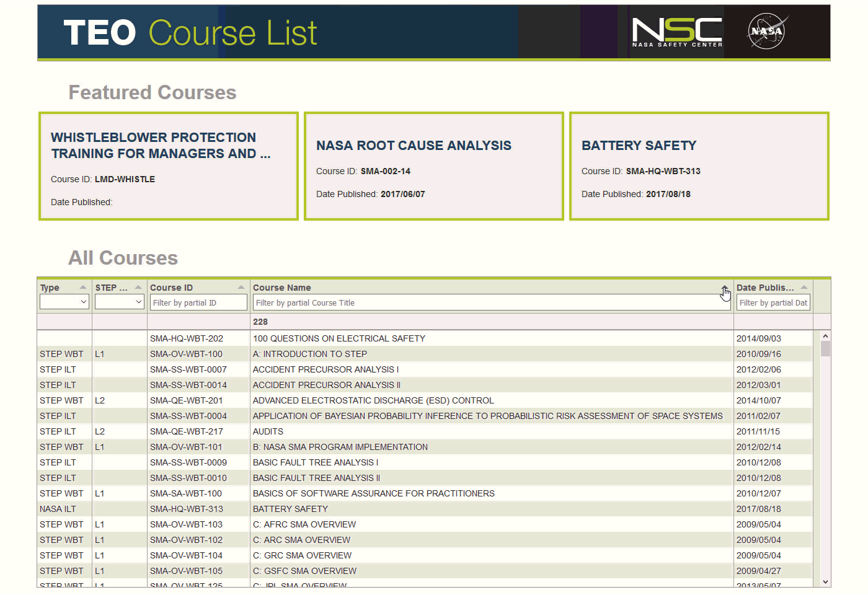868x595 pixels.
Task: Sort by the Type column arrow
Action: [x=83, y=288]
